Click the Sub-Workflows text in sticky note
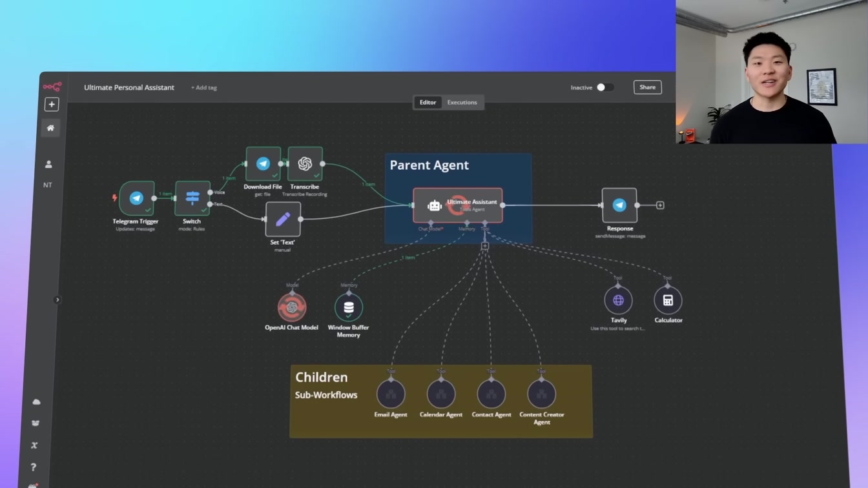The width and height of the screenshot is (868, 488). pyautogui.click(x=326, y=395)
